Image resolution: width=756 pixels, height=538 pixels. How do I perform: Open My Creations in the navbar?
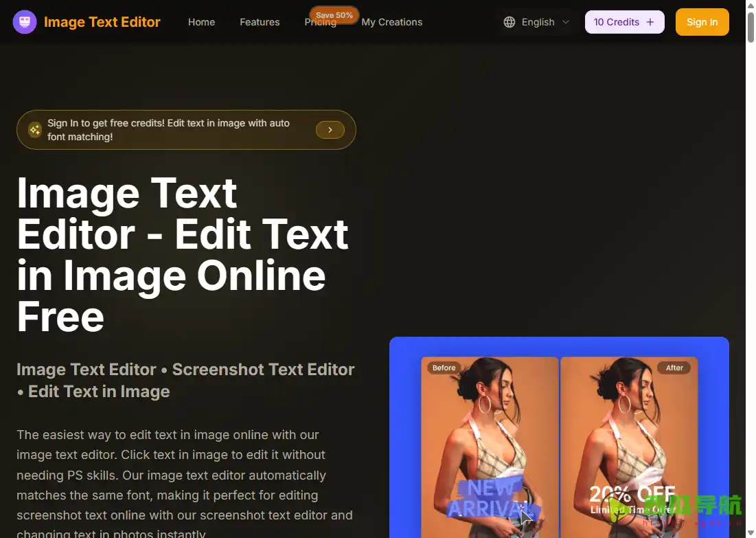click(x=391, y=22)
